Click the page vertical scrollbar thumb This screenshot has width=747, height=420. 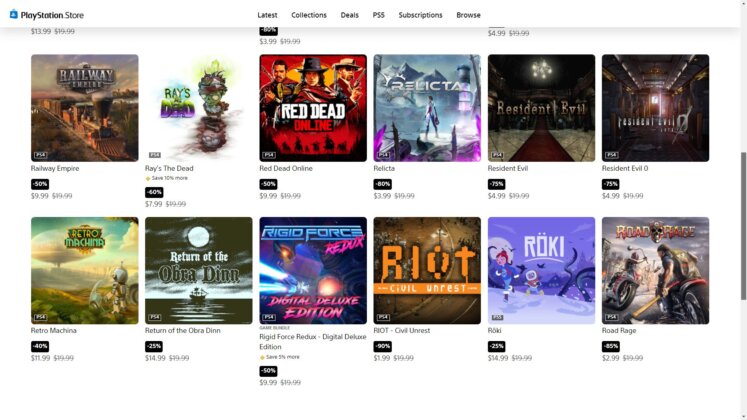tap(743, 226)
